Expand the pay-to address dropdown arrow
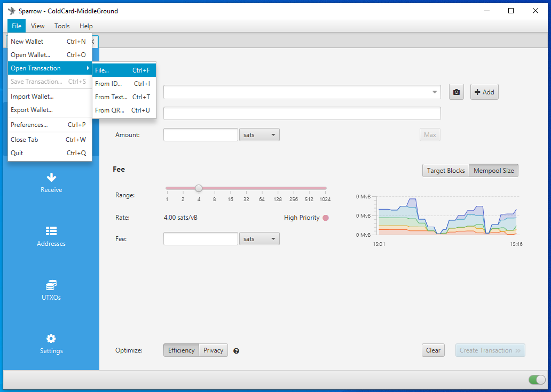 coord(435,92)
